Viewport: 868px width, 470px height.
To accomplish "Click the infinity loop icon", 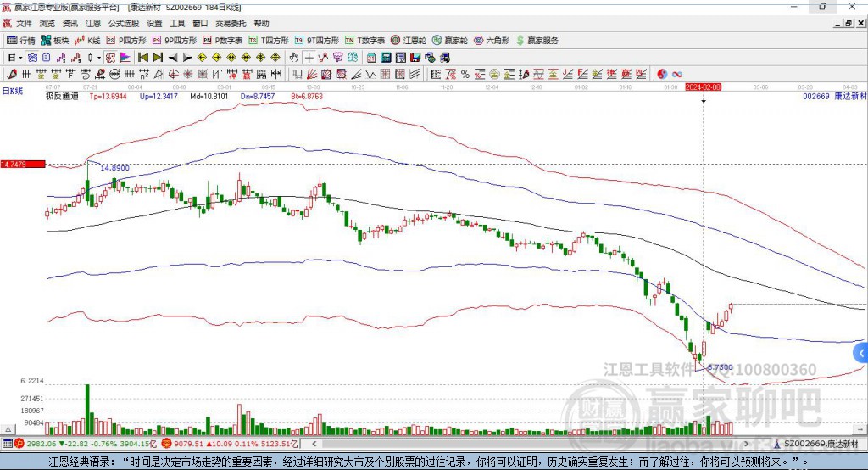I will point(676,75).
